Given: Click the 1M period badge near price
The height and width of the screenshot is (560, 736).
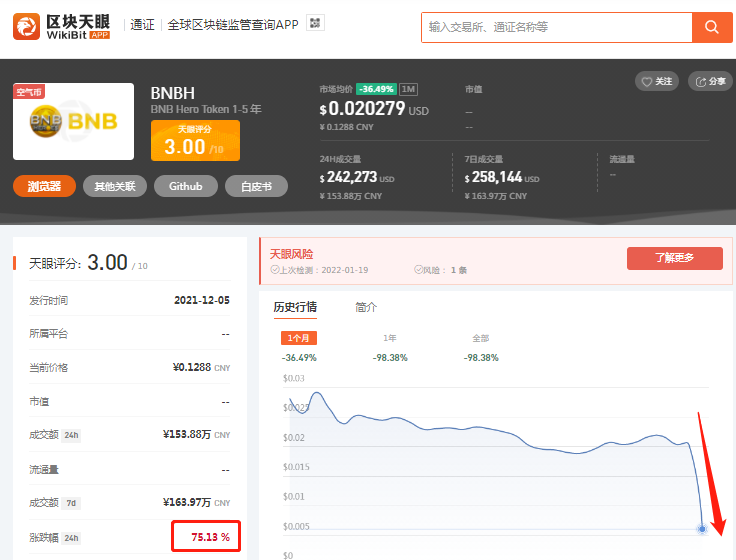Looking at the screenshot, I should 409,90.
